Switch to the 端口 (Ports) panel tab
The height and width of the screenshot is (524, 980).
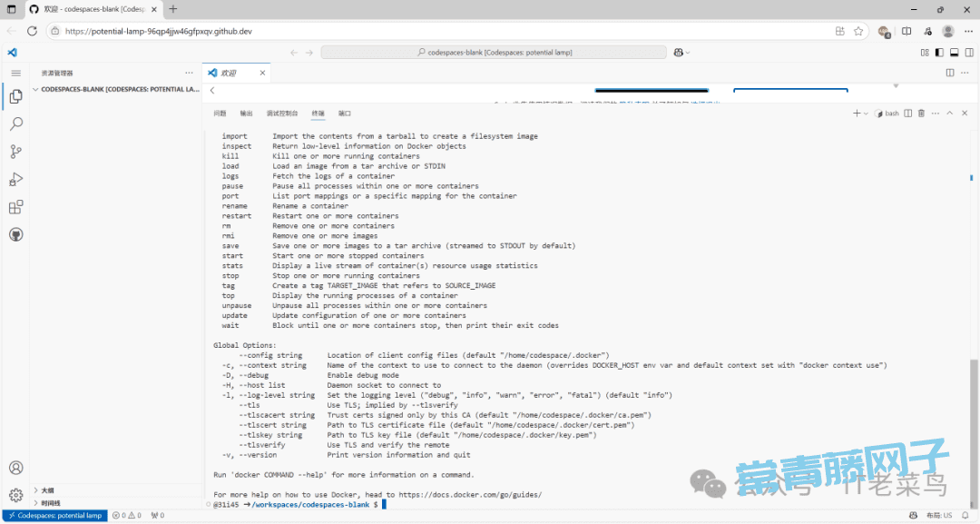(345, 114)
